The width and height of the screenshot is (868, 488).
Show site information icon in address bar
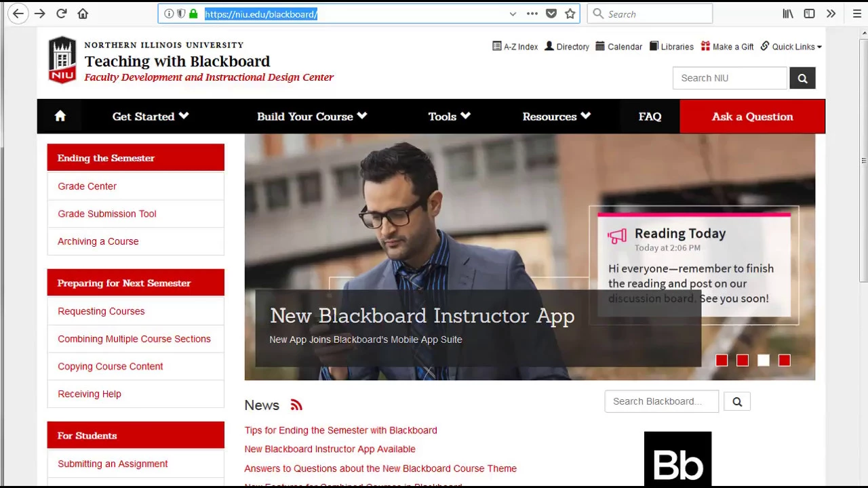pos(169,14)
